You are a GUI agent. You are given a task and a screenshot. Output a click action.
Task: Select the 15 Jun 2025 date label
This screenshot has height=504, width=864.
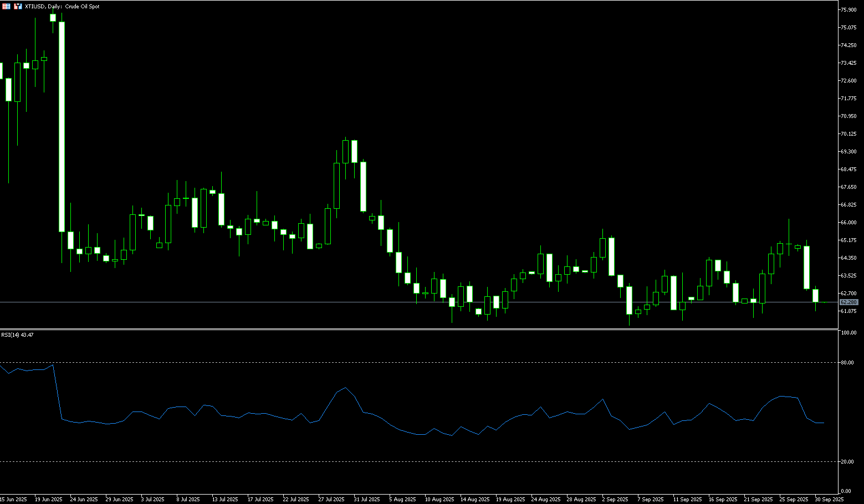[14, 500]
